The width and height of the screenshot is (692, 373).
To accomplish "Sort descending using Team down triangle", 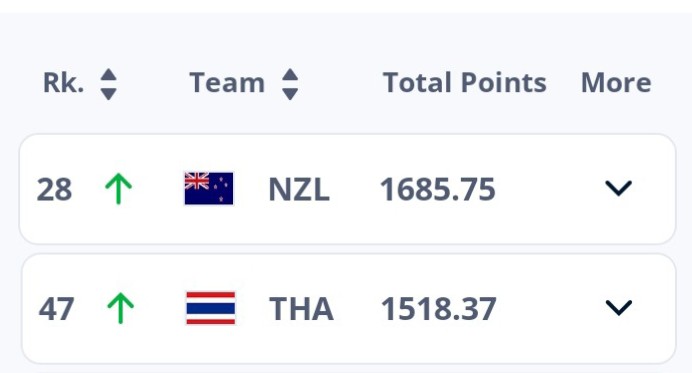I will [x=290, y=94].
